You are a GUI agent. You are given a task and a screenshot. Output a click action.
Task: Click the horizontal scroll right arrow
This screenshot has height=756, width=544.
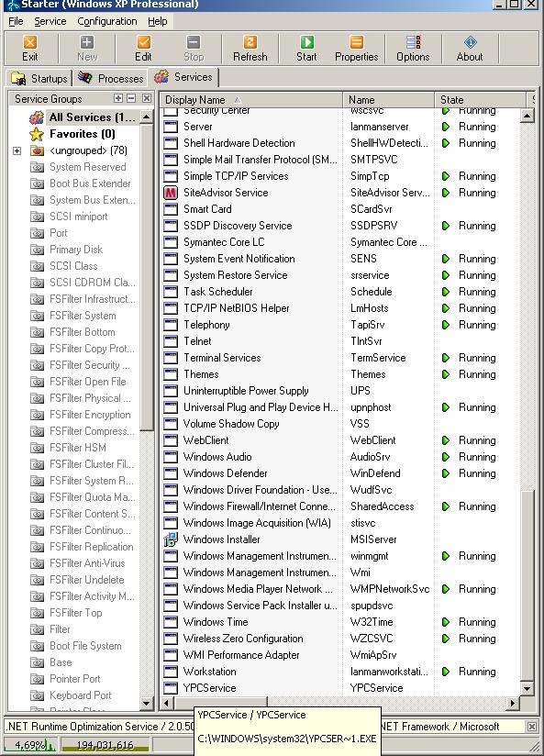click(513, 703)
